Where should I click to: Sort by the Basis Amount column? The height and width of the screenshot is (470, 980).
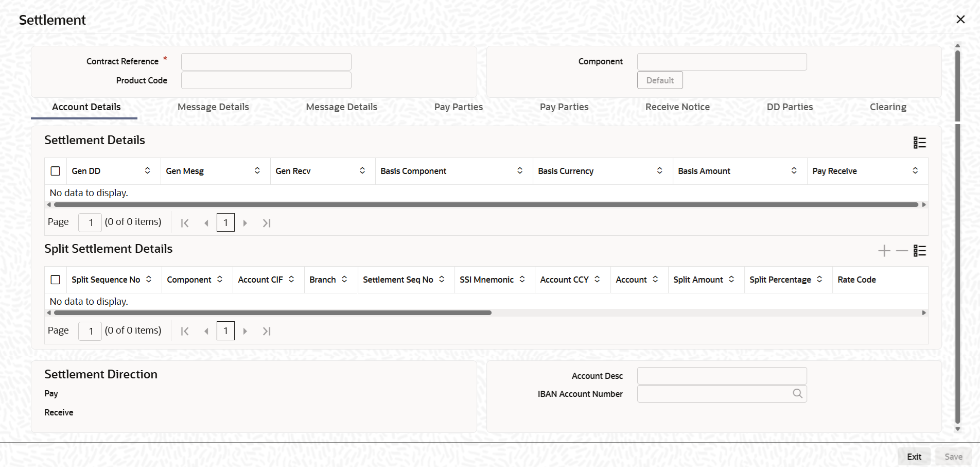coord(794,170)
